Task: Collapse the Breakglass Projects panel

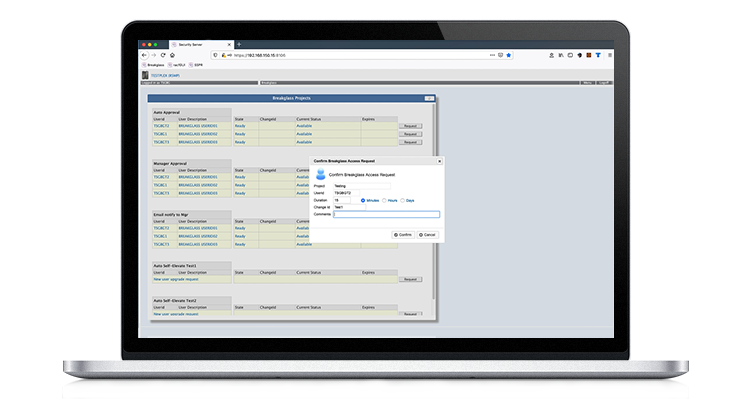Action: tap(429, 98)
